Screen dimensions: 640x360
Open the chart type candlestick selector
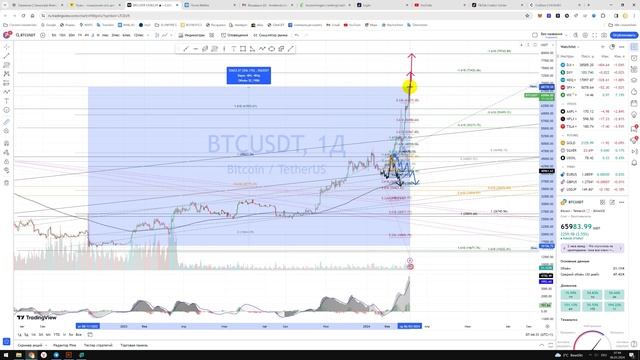tap(157, 36)
